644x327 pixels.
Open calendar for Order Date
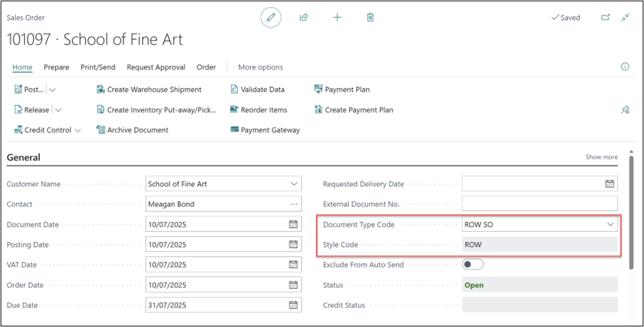293,284
